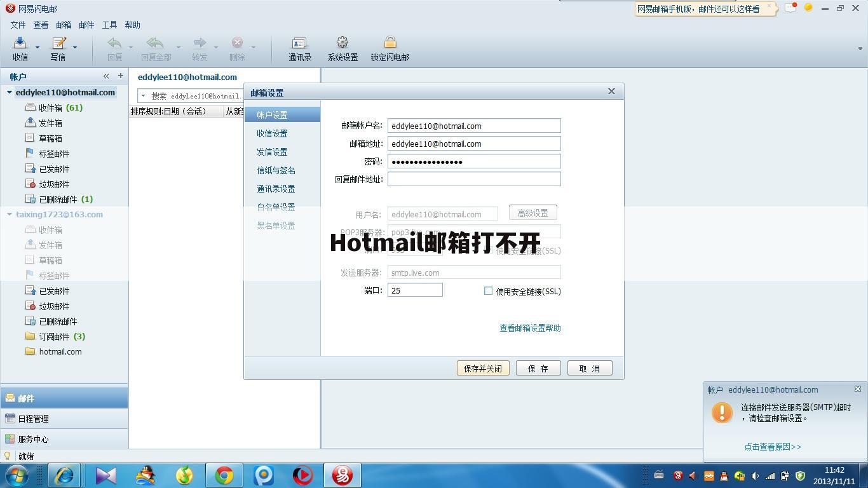Expand the toolbar options arrow at the right end
The image size is (868, 488).
(861, 49)
